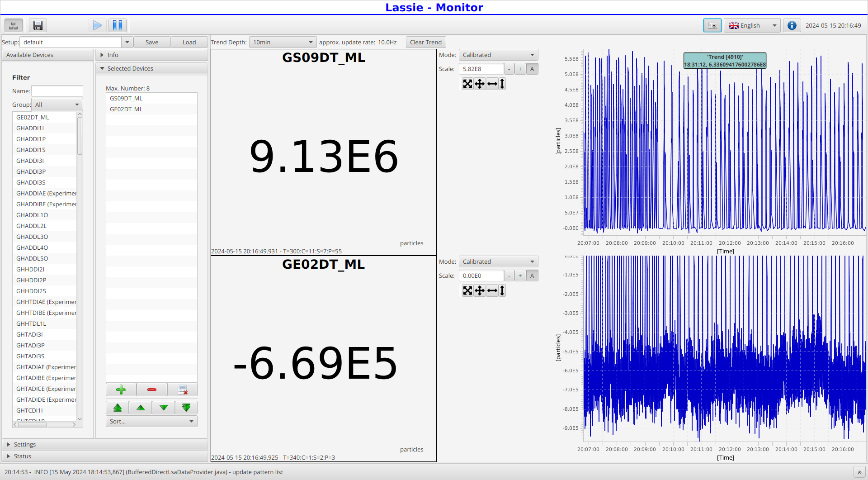Screen dimensions: 868x480
Task: Click GE02DT_ML zoom to fit icon
Action: click(x=467, y=290)
